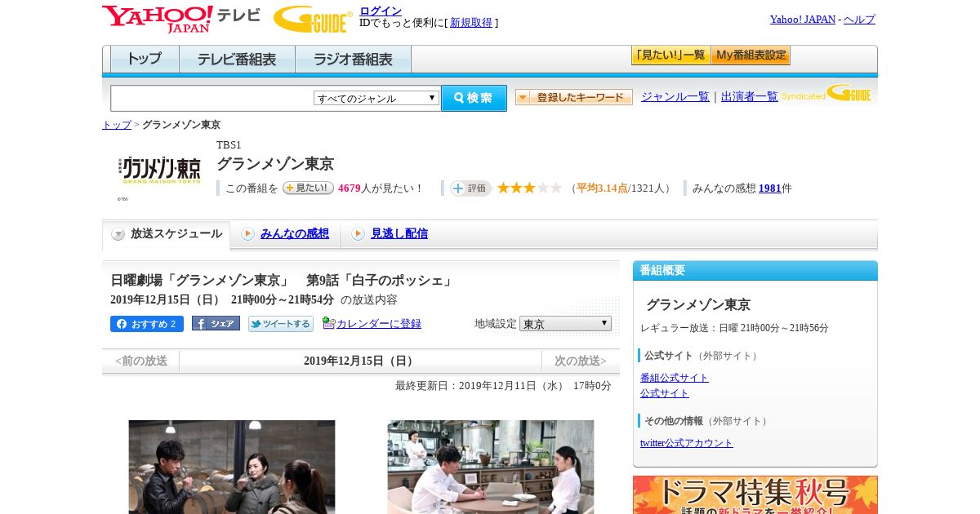Click the 新規取得 link

(471, 23)
